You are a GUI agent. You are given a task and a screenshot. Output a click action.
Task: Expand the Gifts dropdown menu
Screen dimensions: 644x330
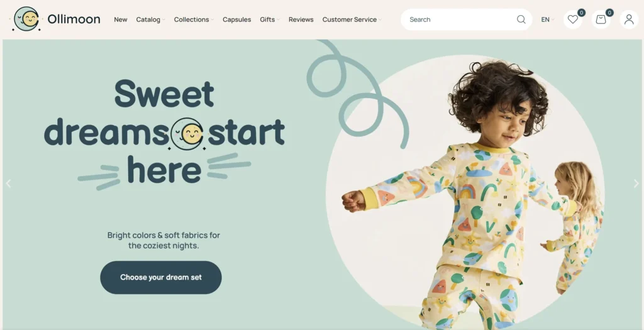pos(269,19)
